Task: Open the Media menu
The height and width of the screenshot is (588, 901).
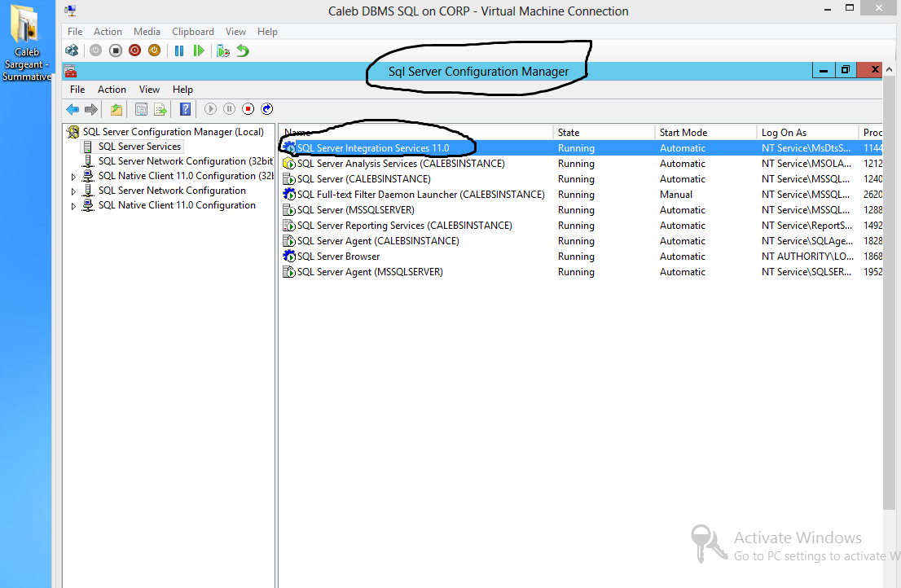Action: point(147,32)
